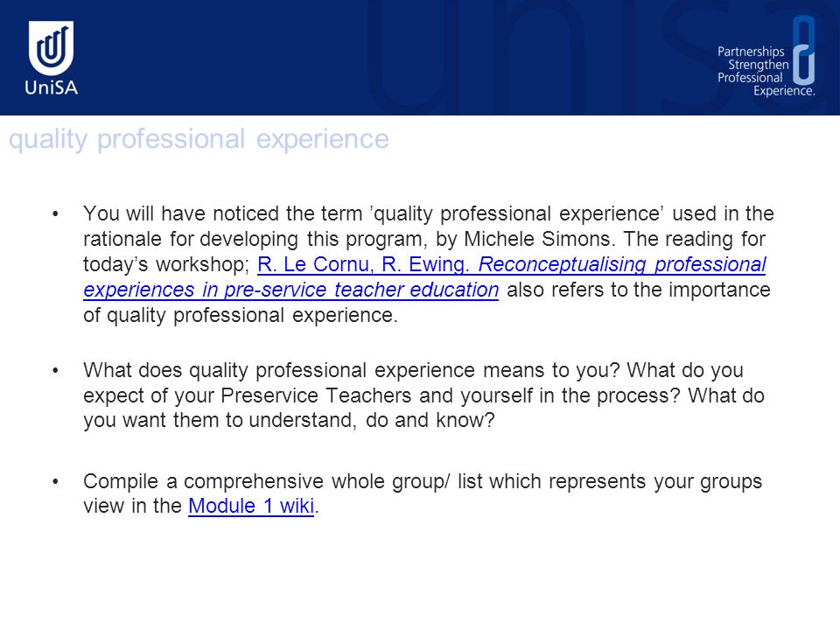Click the phrase 'today's workshop'
840x630 pixels.
(166, 264)
